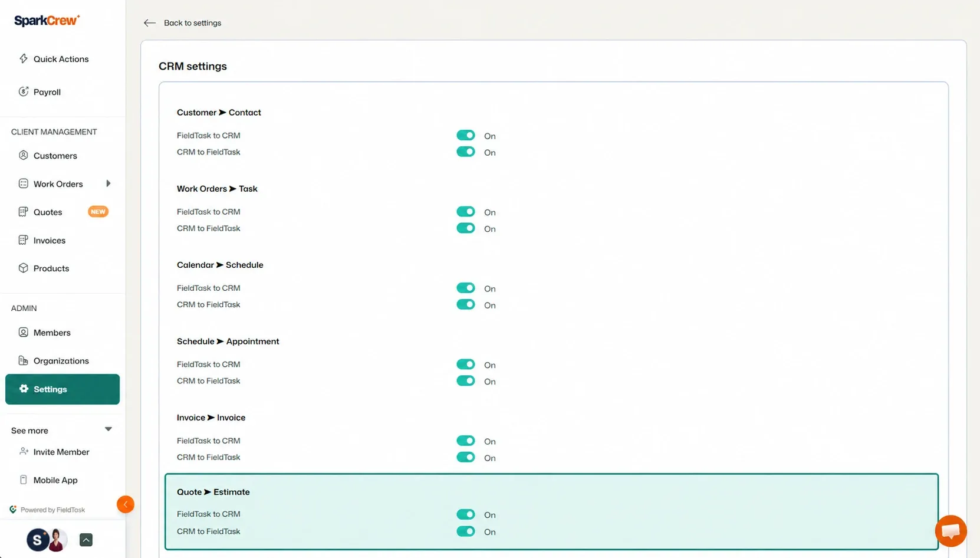Click the Settings gear icon
This screenshot has height=558, width=980.
point(24,389)
